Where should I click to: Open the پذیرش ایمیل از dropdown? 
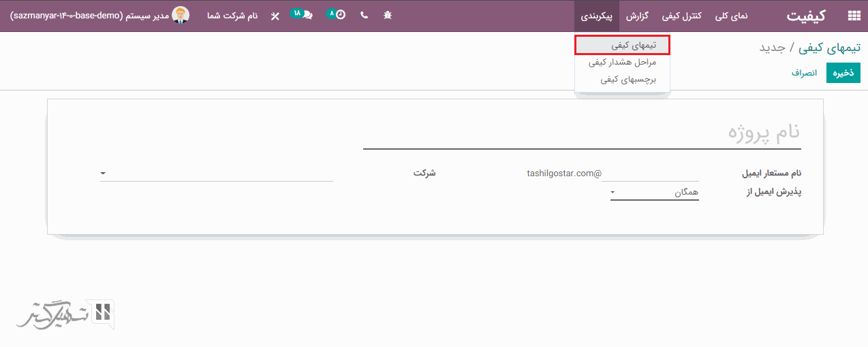pyautogui.click(x=654, y=193)
